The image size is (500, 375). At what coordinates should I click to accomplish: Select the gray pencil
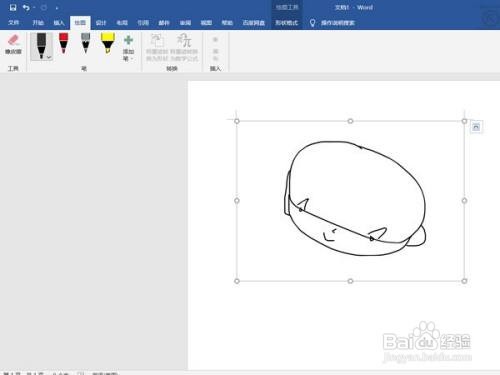pyautogui.click(x=85, y=43)
